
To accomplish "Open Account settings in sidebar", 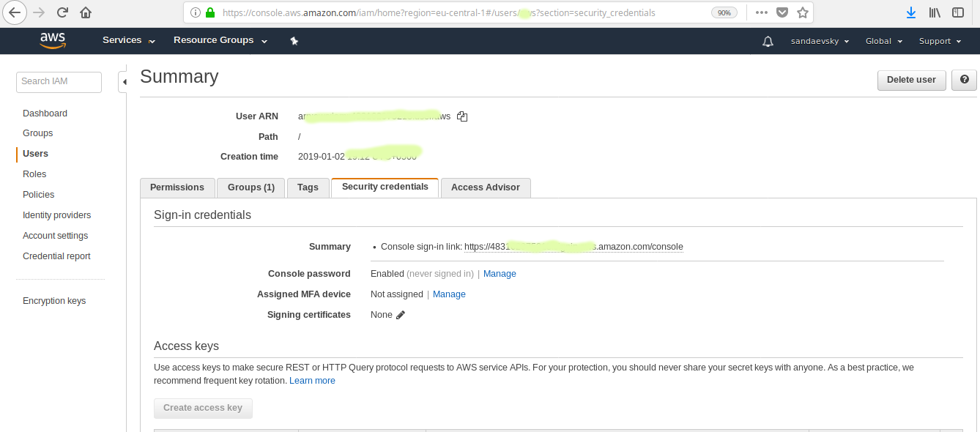I will (x=55, y=236).
